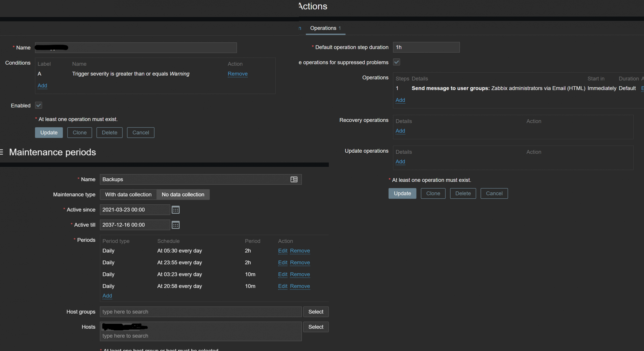
Task: Add a new update operation
Action: coord(400,161)
